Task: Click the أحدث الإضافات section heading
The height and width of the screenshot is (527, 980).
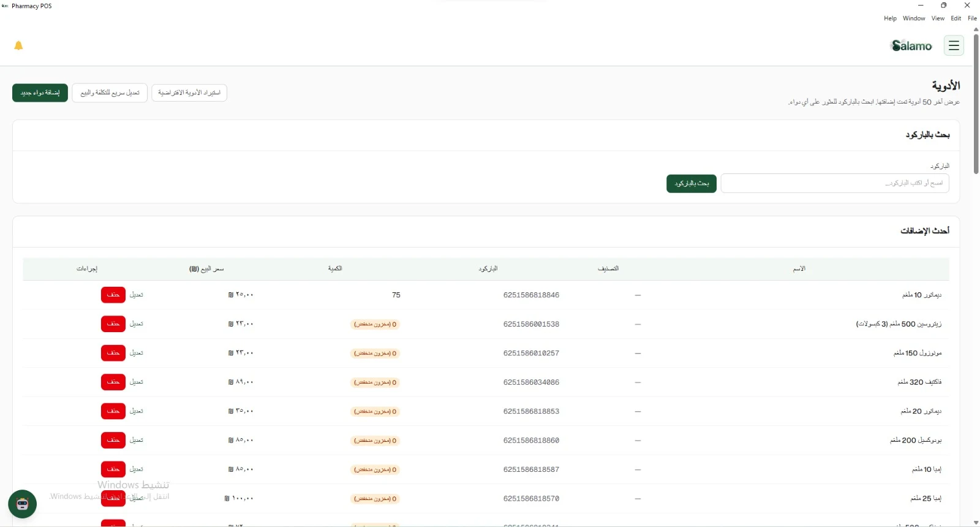Action: pyautogui.click(x=925, y=231)
